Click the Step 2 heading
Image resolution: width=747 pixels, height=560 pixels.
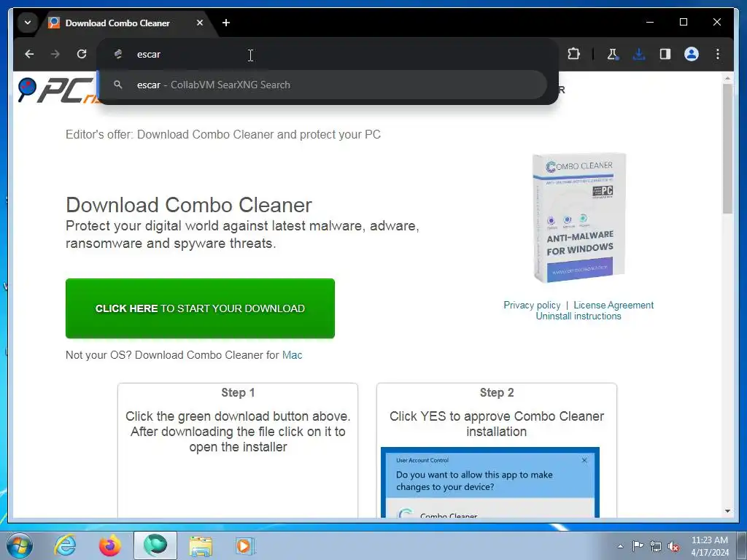[496, 393]
